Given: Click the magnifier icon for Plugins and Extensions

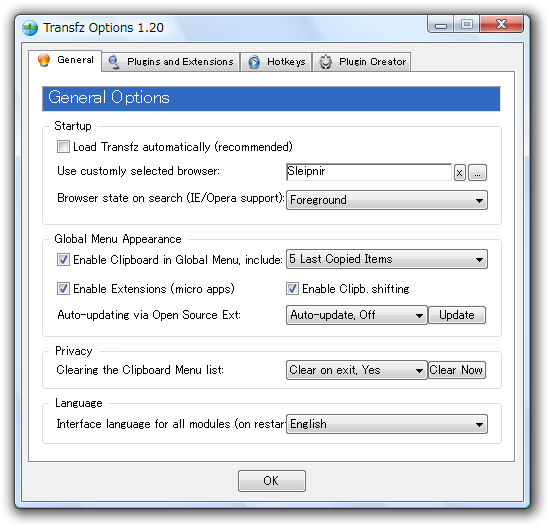Looking at the screenshot, I should 114,62.
